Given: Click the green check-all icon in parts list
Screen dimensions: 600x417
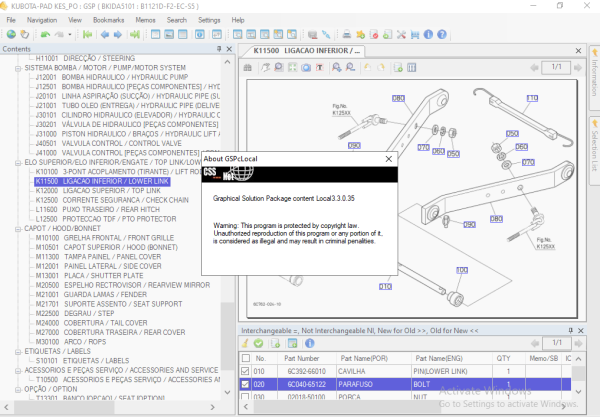Looking at the screenshot, I should [259, 343].
